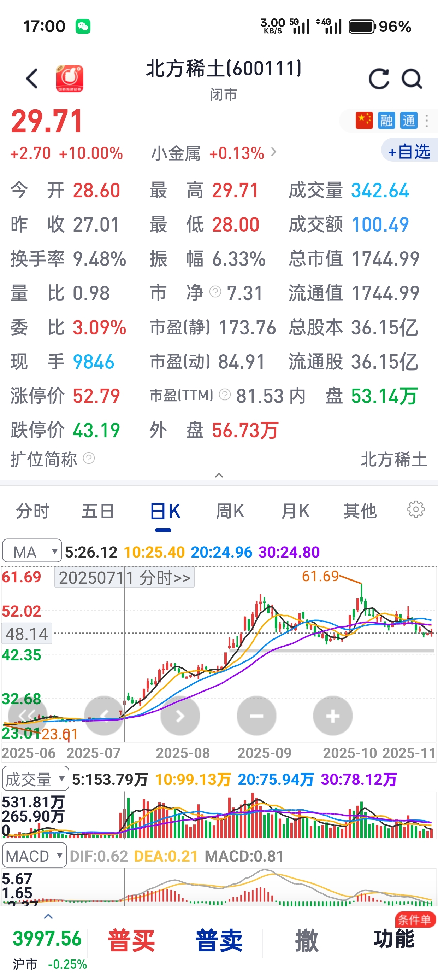Viewport: 438px width, 980px height.
Task: Open WeChat notification in status bar
Action: pos(83,27)
